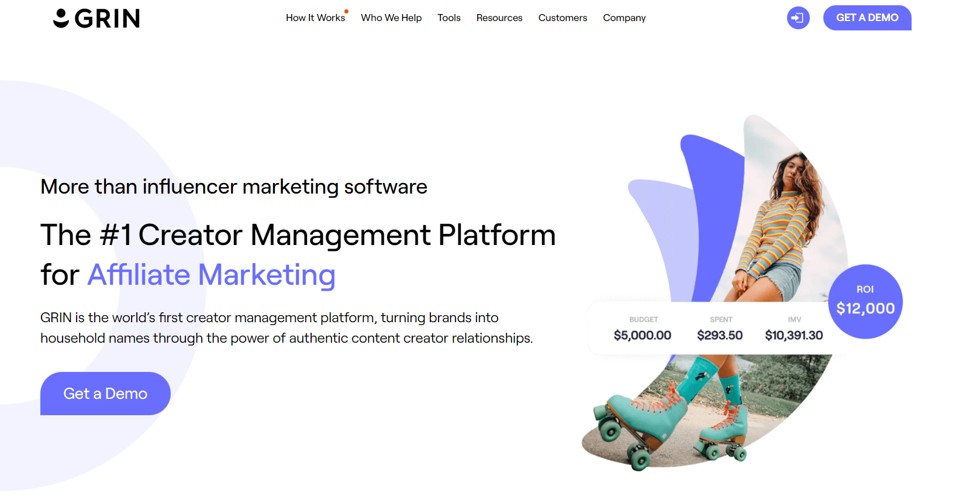The width and height of the screenshot is (980, 500).
Task: Click the GRIN wordmark text
Action: (x=108, y=19)
